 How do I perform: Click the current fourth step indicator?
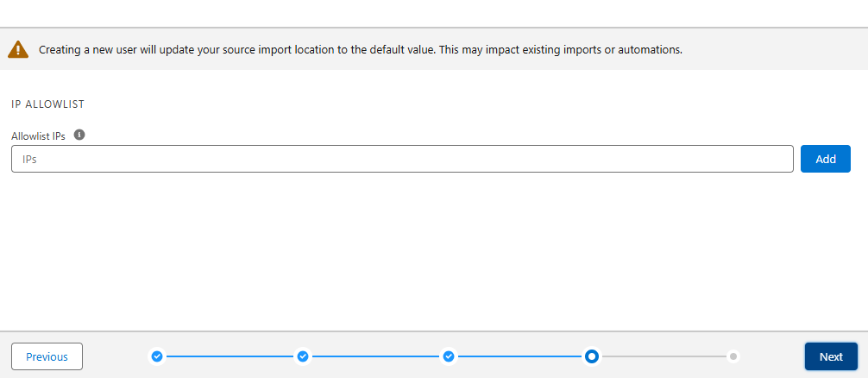tap(591, 356)
